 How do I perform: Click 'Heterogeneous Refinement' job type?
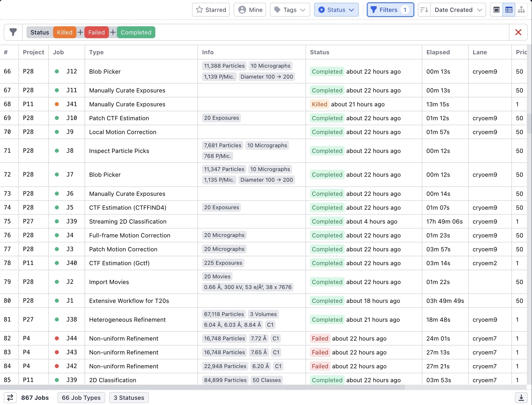[x=127, y=320]
